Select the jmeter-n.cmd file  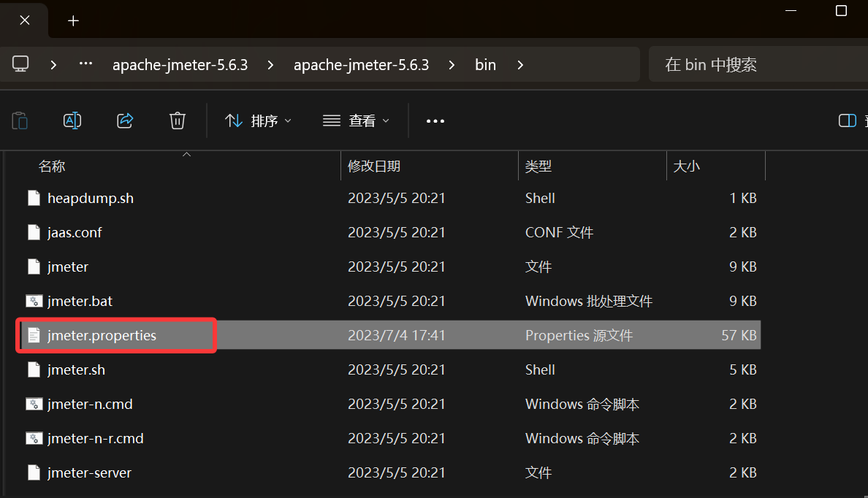click(x=90, y=404)
